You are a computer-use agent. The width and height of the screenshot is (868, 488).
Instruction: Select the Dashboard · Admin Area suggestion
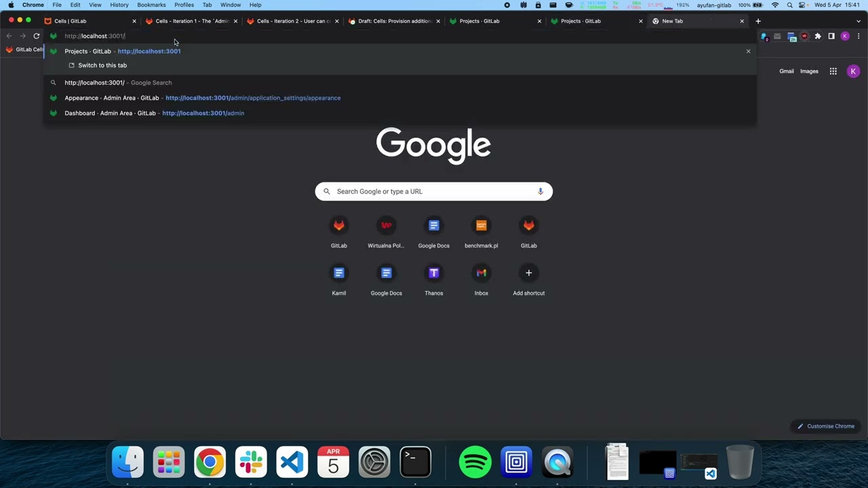[400, 113]
